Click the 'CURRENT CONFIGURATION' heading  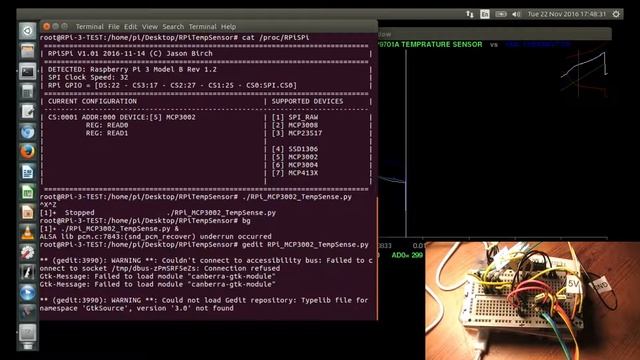tap(92, 101)
